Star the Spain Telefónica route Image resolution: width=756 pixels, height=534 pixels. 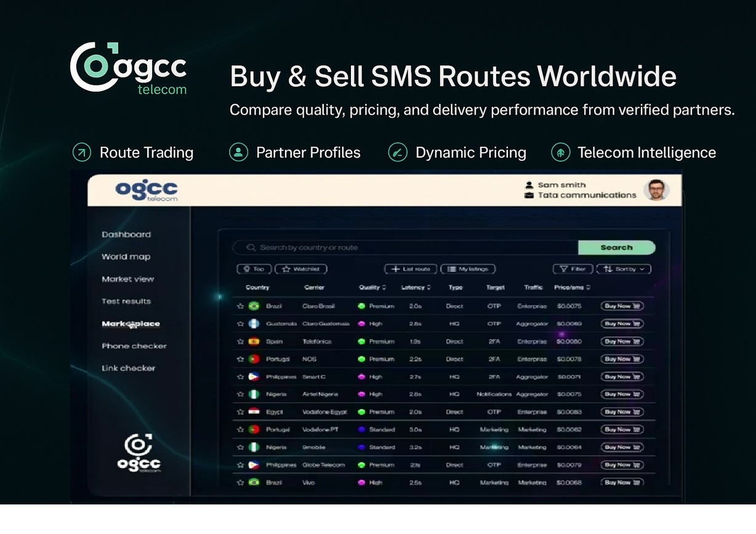(x=241, y=341)
